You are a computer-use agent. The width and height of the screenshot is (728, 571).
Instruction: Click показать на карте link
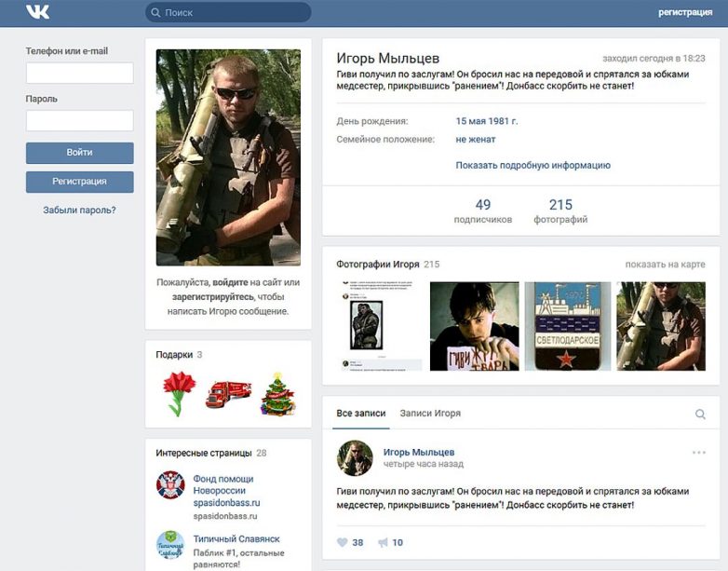point(665,265)
